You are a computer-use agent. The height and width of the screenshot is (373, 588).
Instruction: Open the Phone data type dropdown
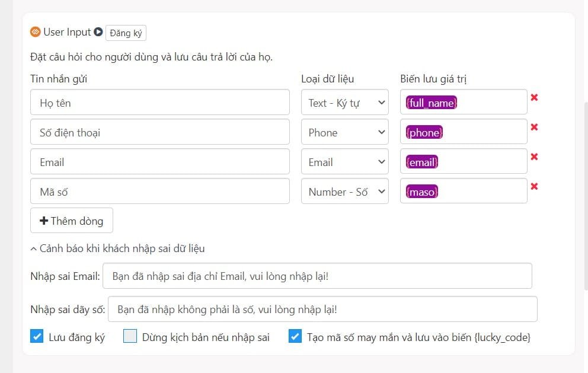pos(344,132)
